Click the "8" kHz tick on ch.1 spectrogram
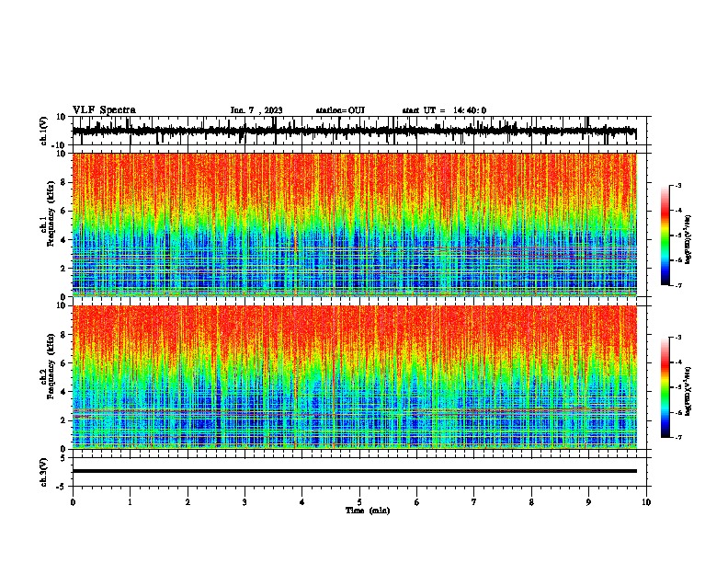Image resolution: width=728 pixels, height=563 pixels. 63,182
